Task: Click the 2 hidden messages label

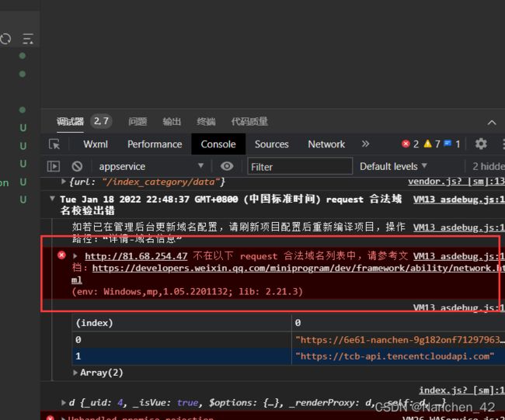Action: click(488, 166)
